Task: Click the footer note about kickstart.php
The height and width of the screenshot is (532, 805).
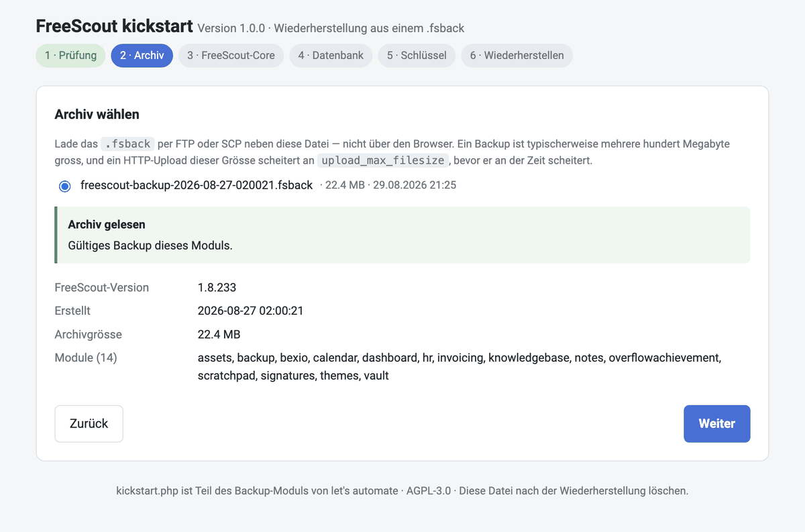Action: click(x=402, y=491)
